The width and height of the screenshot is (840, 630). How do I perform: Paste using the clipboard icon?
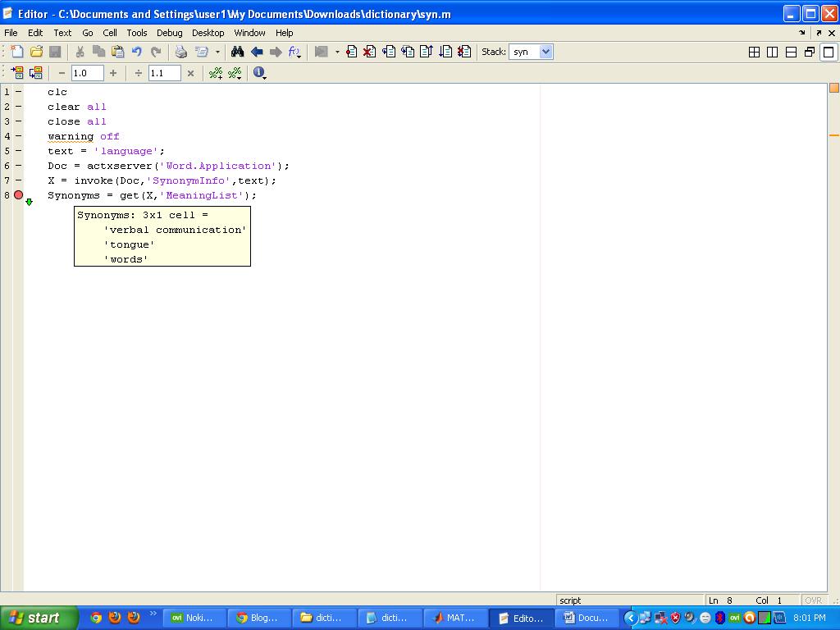118,52
